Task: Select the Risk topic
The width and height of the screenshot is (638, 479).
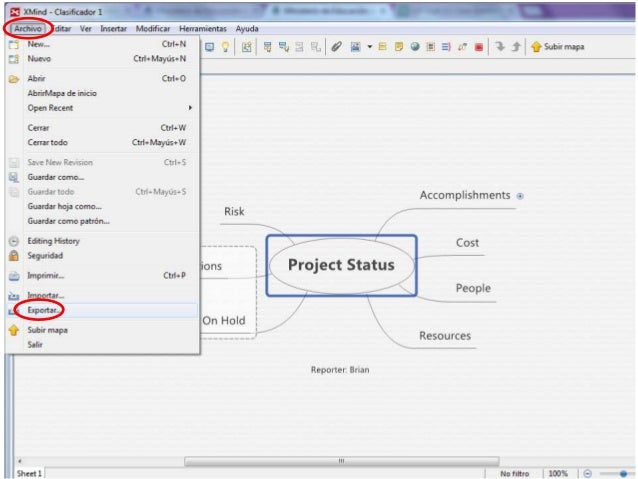Action: pyautogui.click(x=234, y=211)
